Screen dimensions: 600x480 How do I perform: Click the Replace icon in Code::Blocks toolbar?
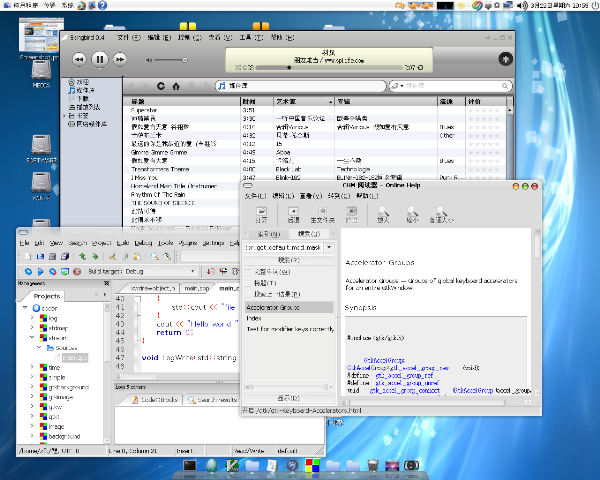pos(167,256)
